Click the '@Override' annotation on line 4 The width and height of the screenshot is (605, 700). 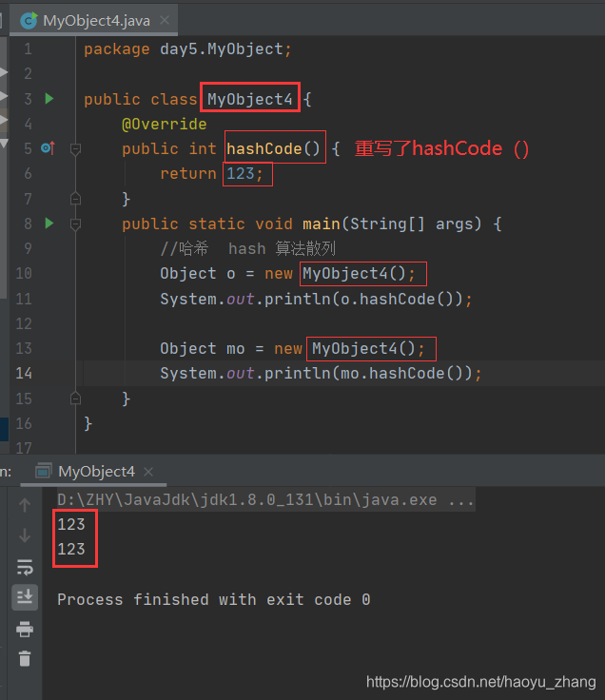[165, 124]
